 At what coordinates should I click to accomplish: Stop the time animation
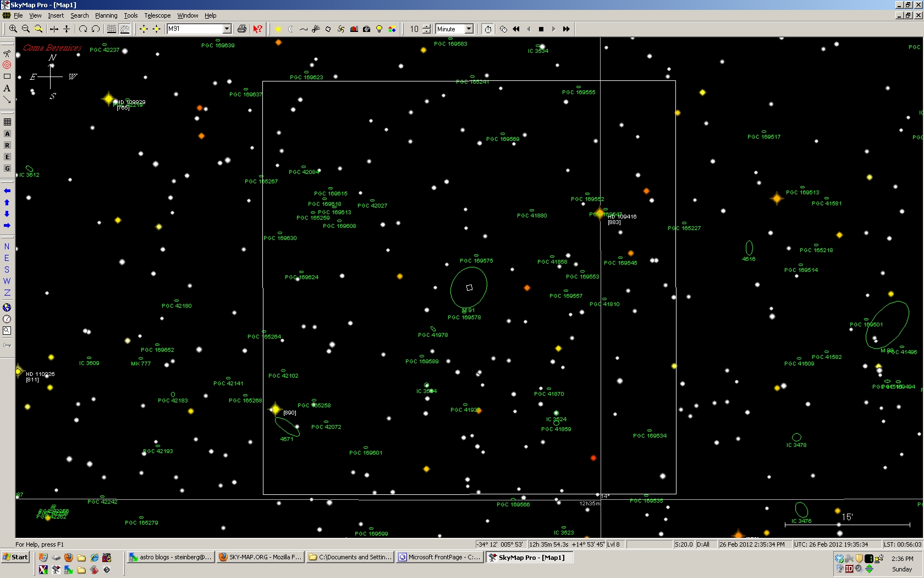click(541, 29)
